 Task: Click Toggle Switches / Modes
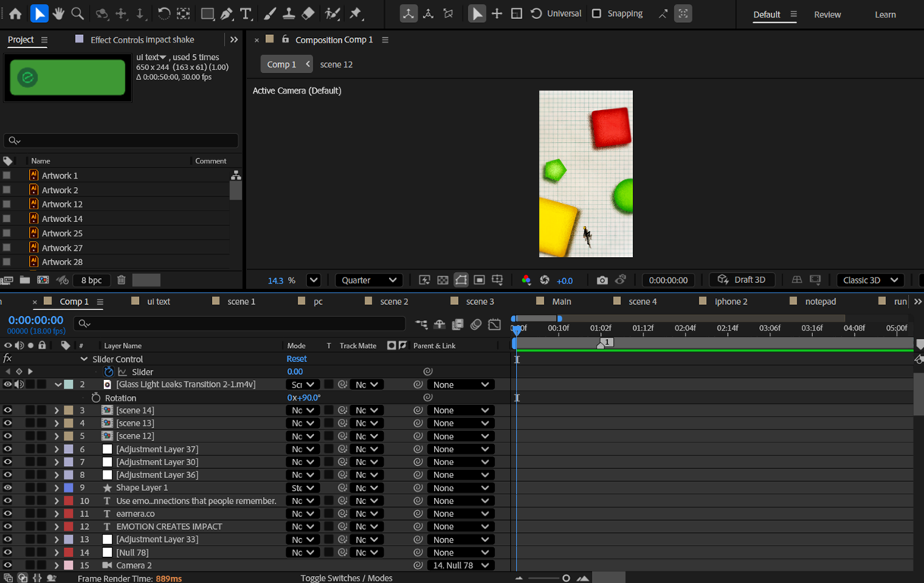point(346,578)
